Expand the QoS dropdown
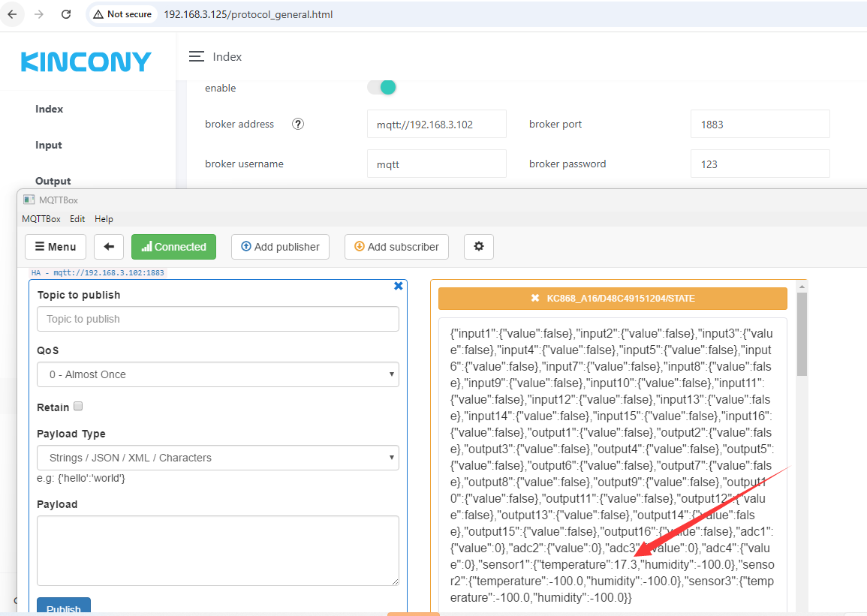Viewport: 867px width, 616px height. 218,374
